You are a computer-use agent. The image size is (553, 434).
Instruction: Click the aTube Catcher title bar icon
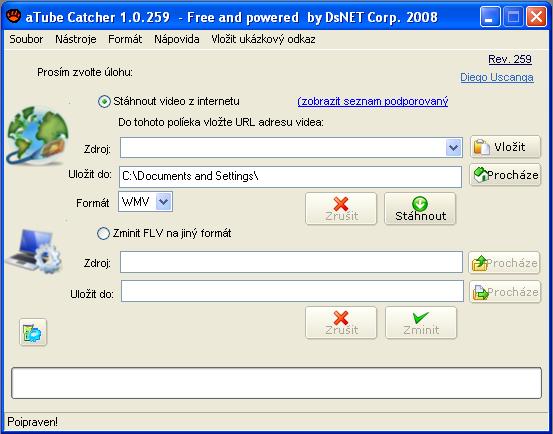pyautogui.click(x=14, y=16)
